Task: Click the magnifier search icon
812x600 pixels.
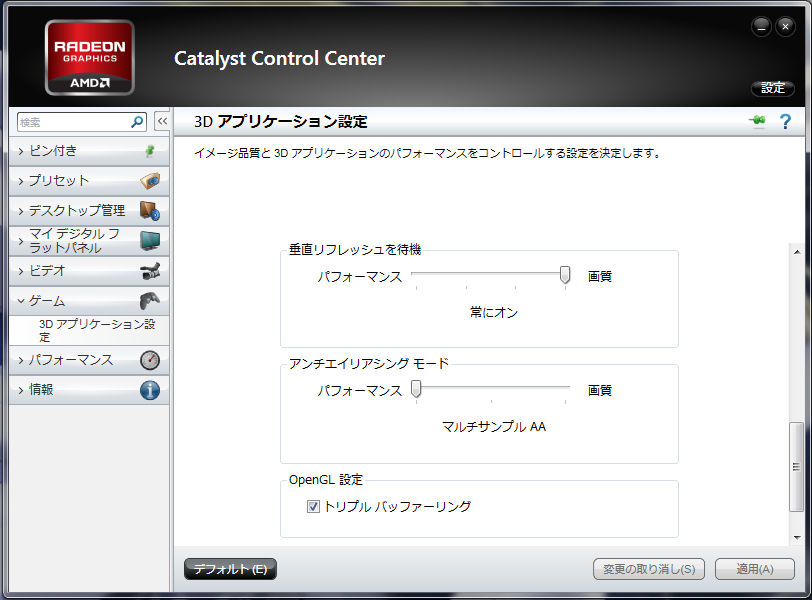Action: coord(137,122)
